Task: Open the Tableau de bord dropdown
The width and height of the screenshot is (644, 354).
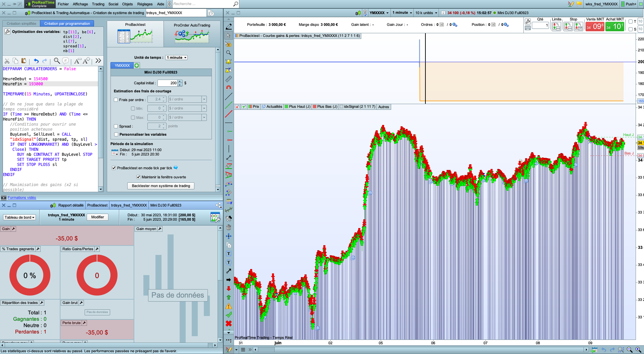Action: 19,217
